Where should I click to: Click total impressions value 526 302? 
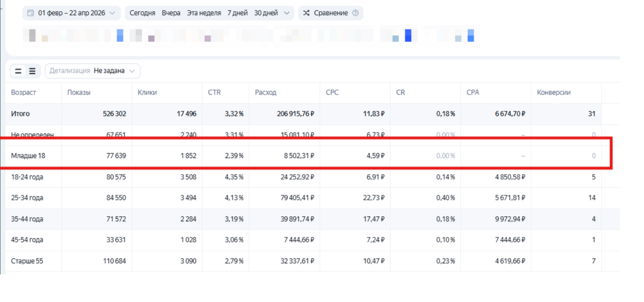[114, 114]
